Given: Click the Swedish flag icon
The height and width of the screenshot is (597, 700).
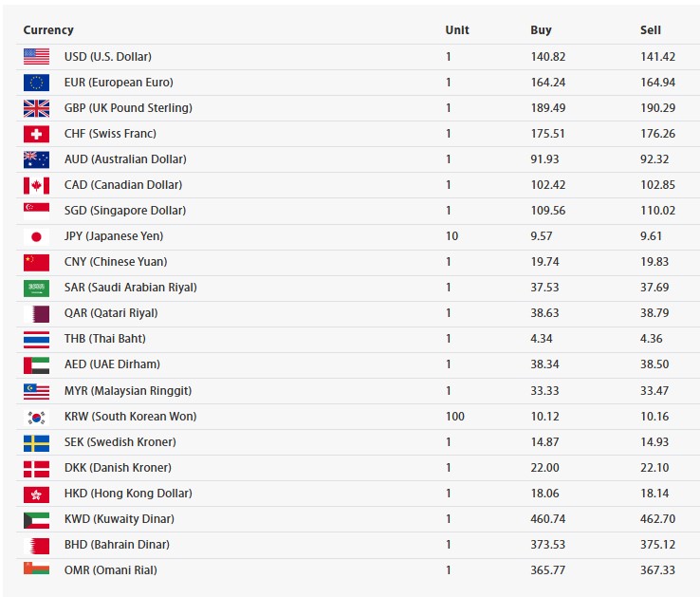Looking at the screenshot, I should (x=36, y=442).
